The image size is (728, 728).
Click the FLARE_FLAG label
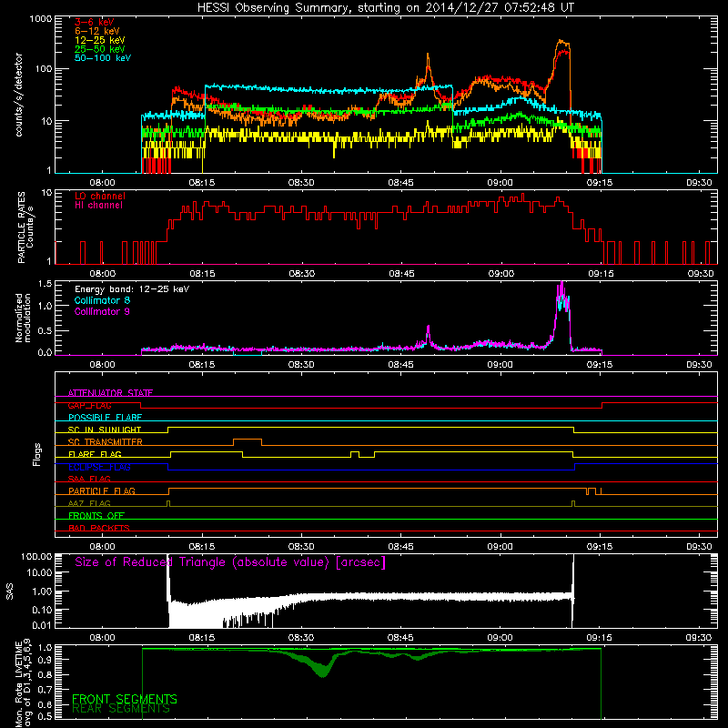(x=95, y=454)
